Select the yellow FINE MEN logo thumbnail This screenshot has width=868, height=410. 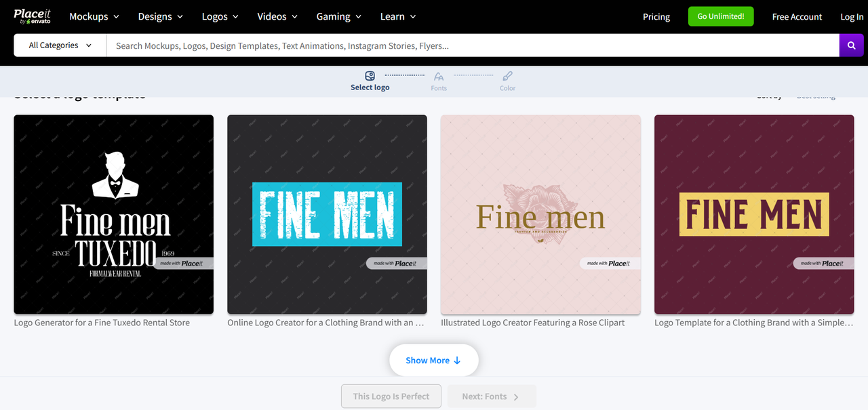click(754, 214)
